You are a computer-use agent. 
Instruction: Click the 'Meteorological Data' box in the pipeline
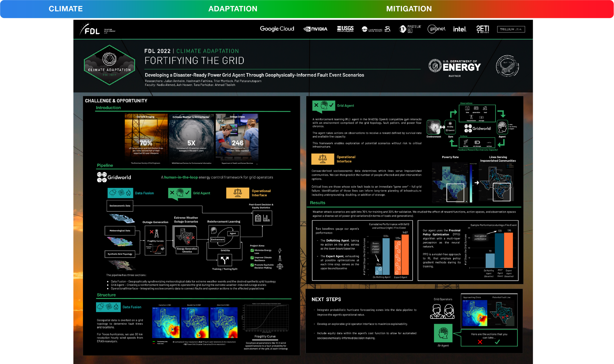(x=120, y=231)
